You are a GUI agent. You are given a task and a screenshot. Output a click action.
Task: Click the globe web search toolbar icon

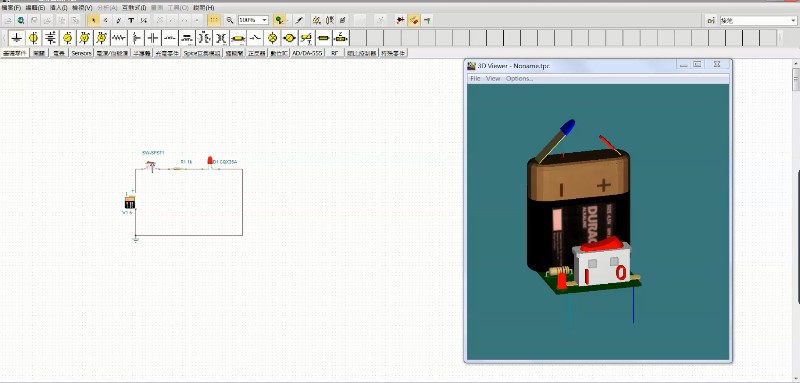click(x=21, y=20)
